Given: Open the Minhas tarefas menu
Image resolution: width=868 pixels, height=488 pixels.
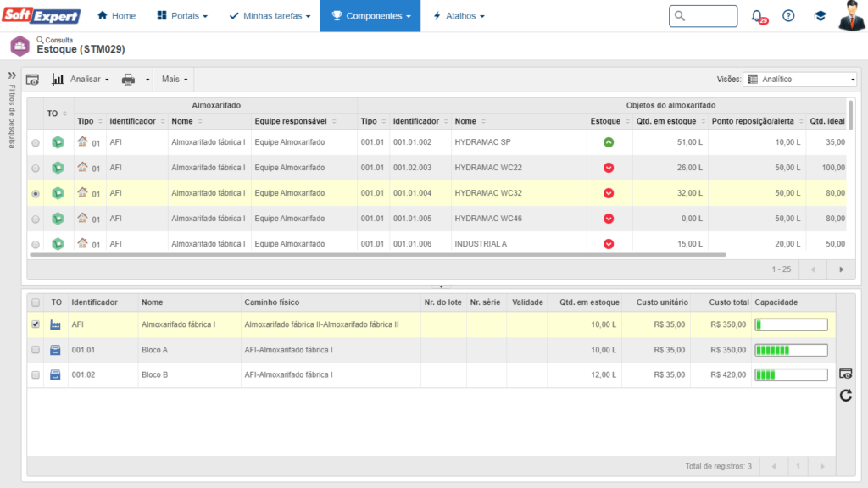Looking at the screenshot, I should (270, 16).
